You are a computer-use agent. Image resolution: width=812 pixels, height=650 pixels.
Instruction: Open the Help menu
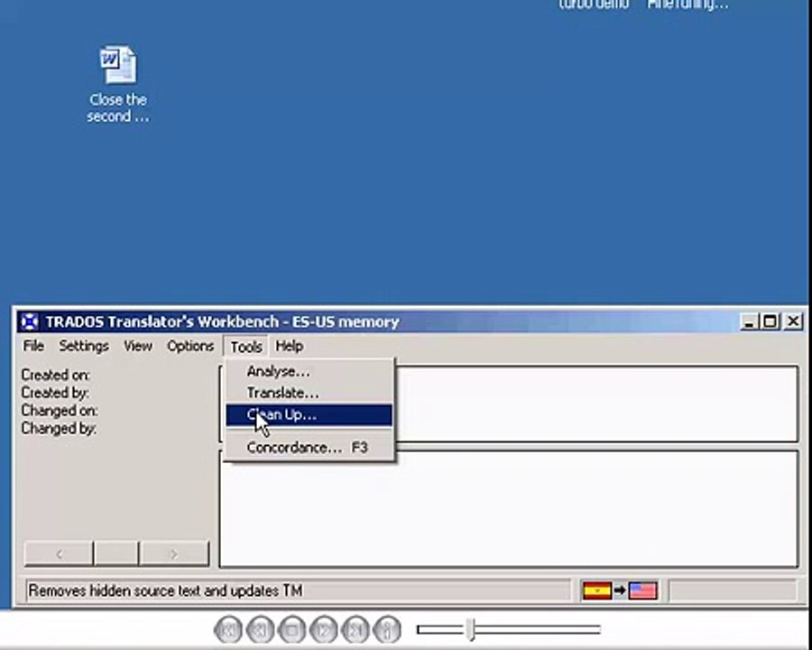tap(289, 346)
